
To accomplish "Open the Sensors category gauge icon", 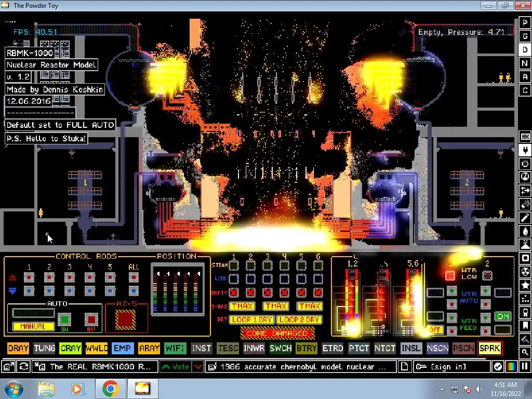I will [x=525, y=177].
